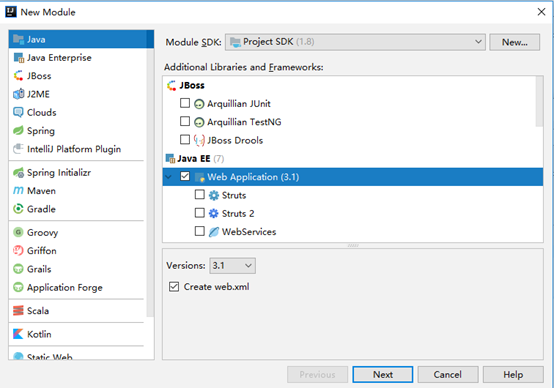Click the Gradle icon
Viewport: 554px width, 388px height.
click(x=18, y=209)
